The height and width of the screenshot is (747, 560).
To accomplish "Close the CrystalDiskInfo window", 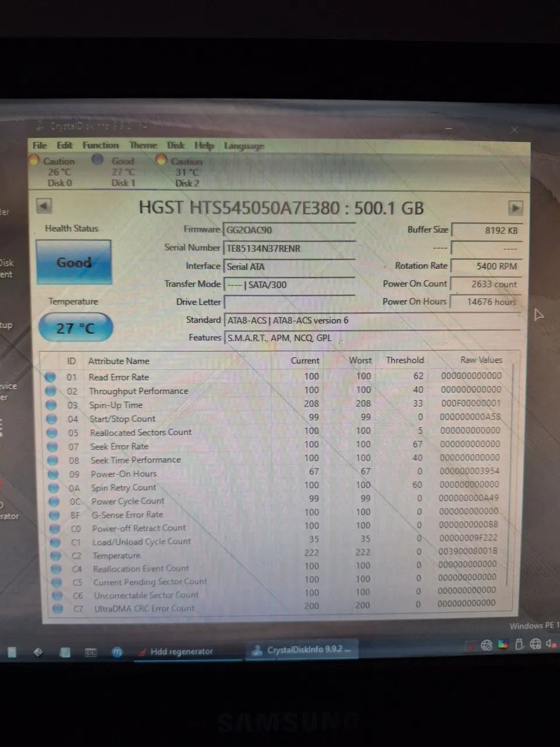I will [x=514, y=130].
